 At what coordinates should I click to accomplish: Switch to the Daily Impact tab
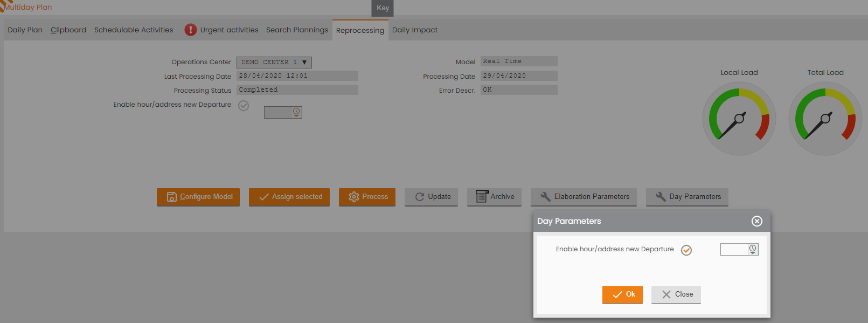pos(415,30)
